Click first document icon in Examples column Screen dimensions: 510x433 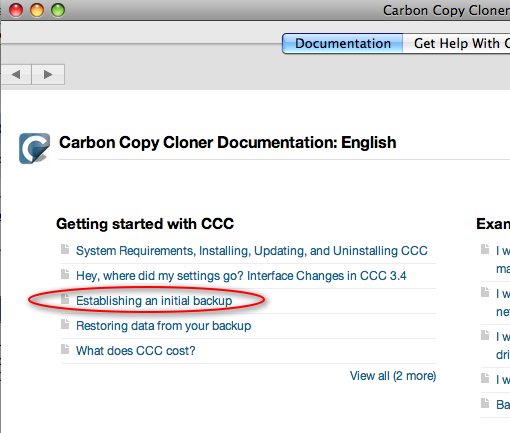point(485,249)
